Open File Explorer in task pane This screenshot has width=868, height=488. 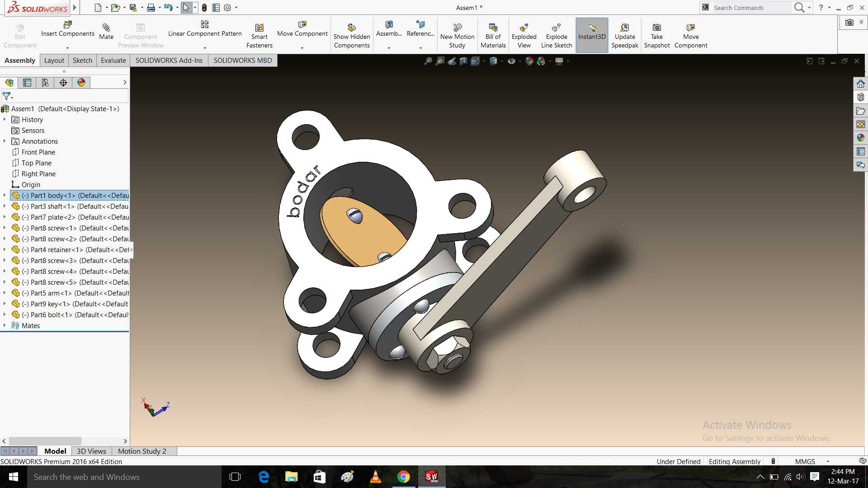pyautogui.click(x=860, y=111)
